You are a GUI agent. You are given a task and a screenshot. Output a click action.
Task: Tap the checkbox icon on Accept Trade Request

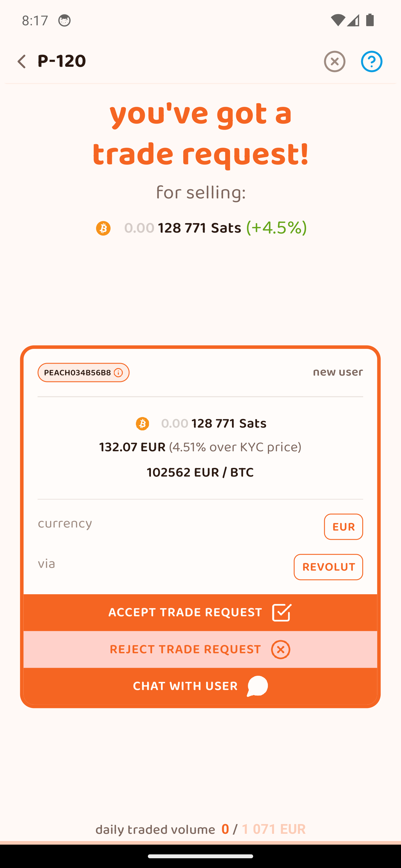(x=282, y=613)
